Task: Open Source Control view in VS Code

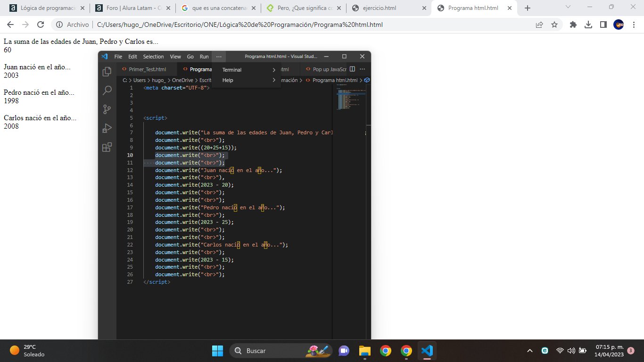Action: pos(107,109)
